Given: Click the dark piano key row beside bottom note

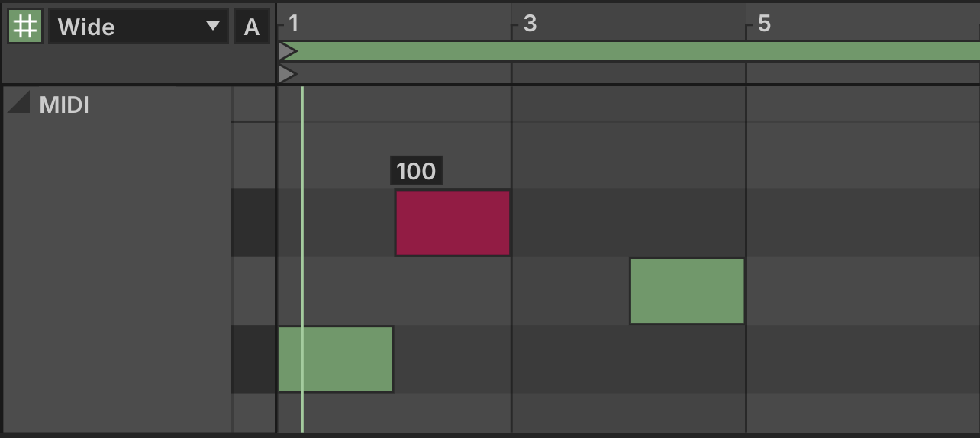Looking at the screenshot, I should pyautogui.click(x=253, y=359).
